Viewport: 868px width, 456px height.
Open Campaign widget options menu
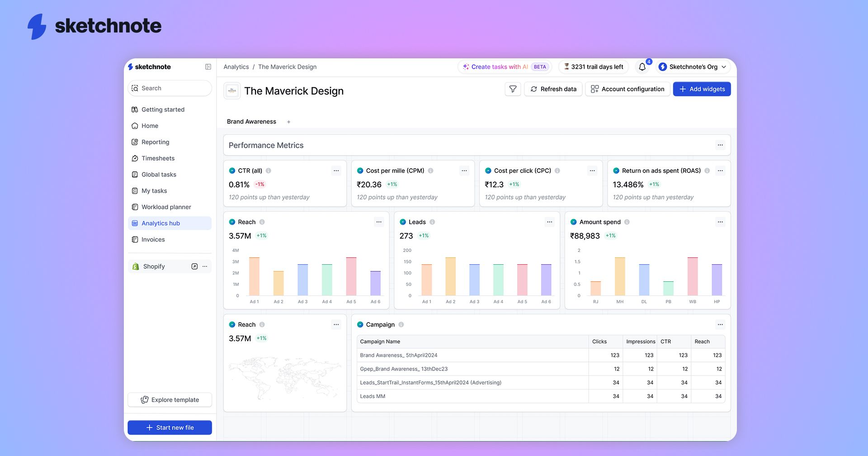point(720,325)
